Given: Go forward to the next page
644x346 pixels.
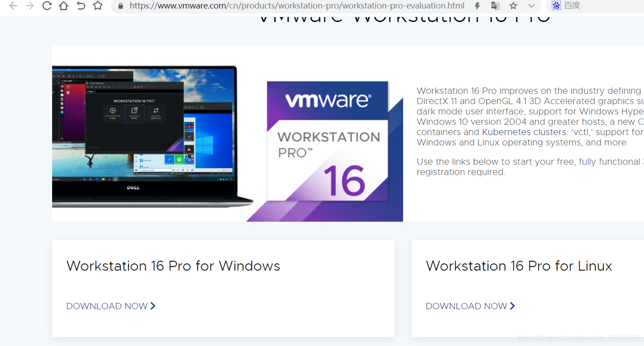Looking at the screenshot, I should (30, 6).
